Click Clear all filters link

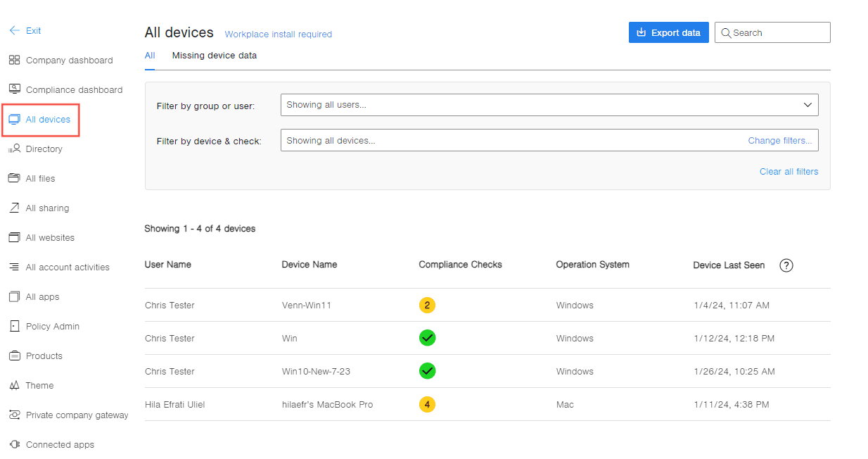pyautogui.click(x=789, y=172)
